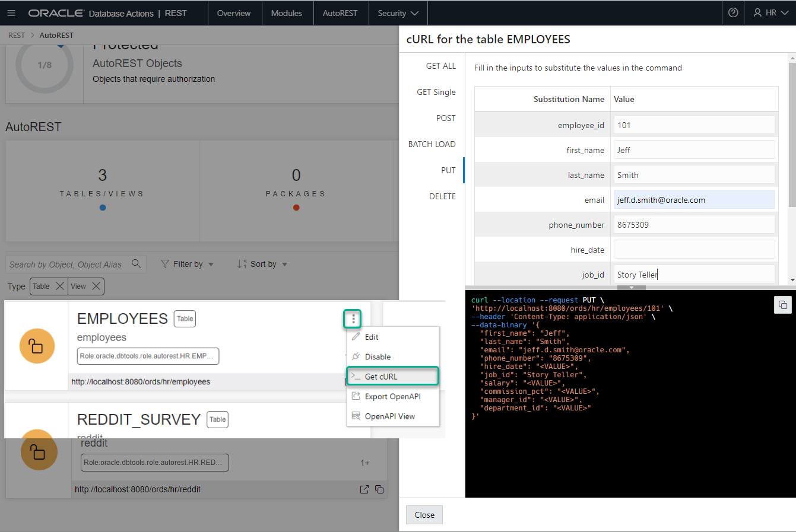Choose Get cURL from the menu
This screenshot has width=796, height=532.
click(393, 377)
